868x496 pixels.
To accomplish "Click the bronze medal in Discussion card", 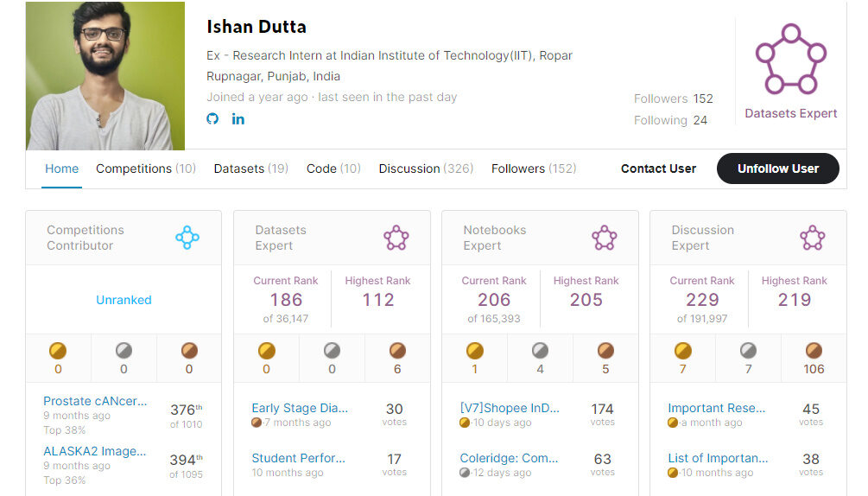I will click(814, 351).
